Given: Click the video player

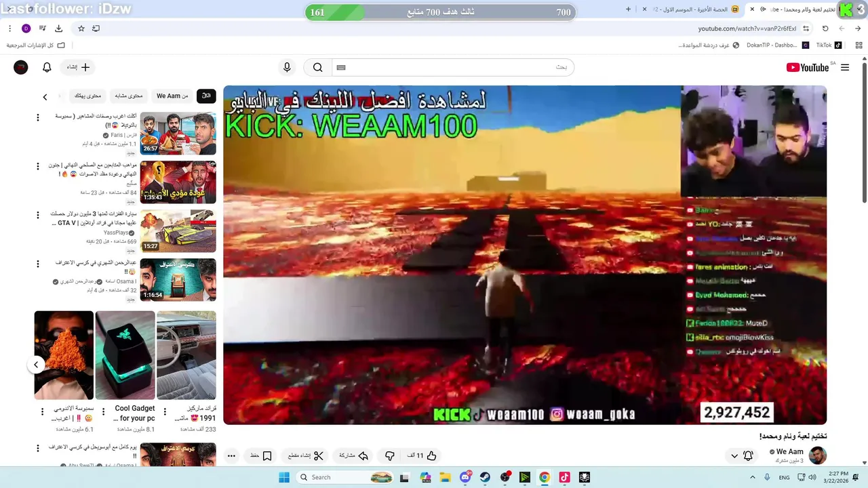Looking at the screenshot, I should (525, 255).
